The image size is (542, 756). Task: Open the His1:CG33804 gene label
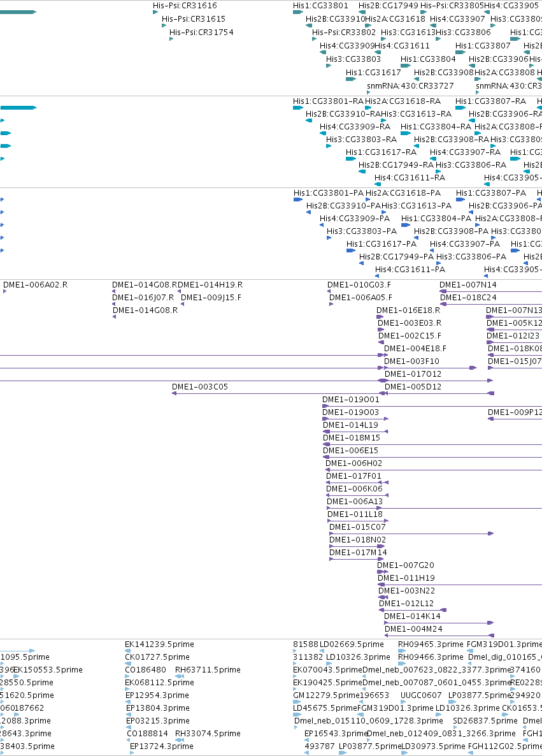click(428, 59)
